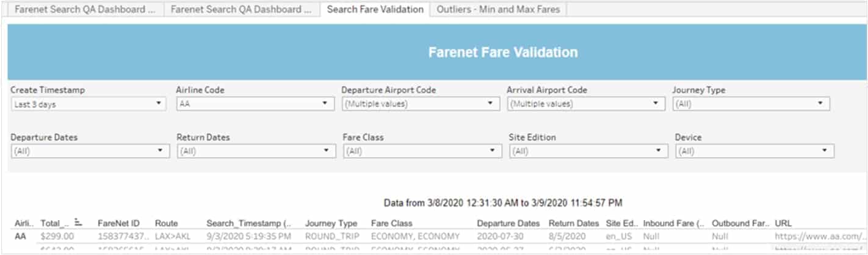Image resolution: width=868 pixels, height=255 pixels.
Task: Open the Journey Type filter
Action: 751,104
